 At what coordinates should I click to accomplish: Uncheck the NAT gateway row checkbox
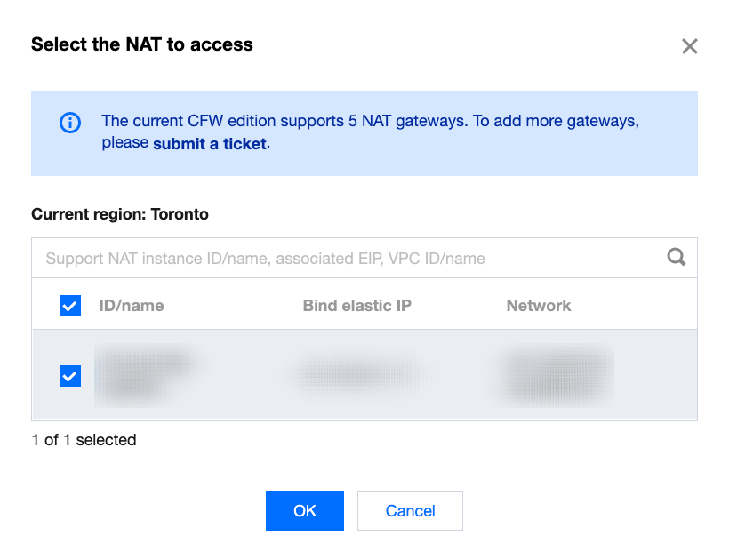tap(70, 376)
